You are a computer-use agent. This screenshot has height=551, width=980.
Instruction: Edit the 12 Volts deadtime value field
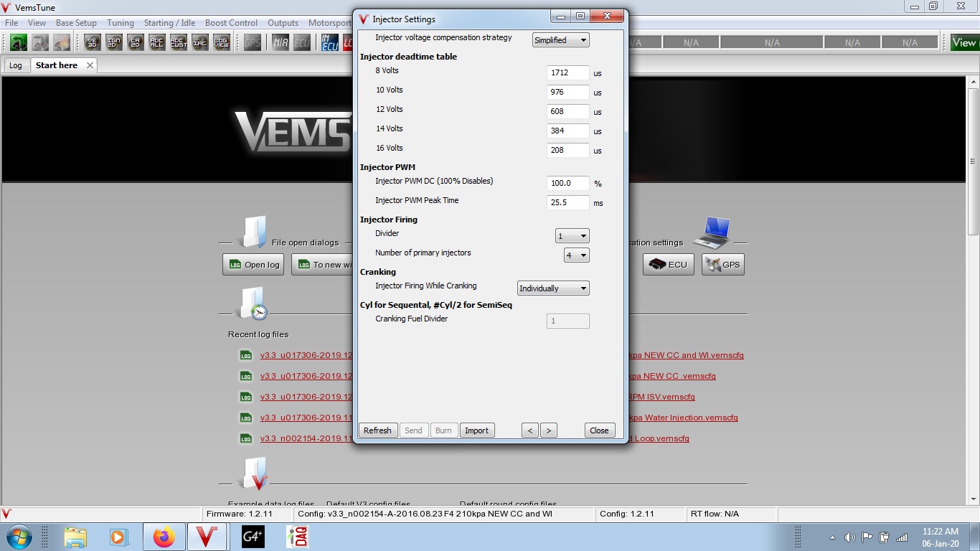tap(567, 111)
